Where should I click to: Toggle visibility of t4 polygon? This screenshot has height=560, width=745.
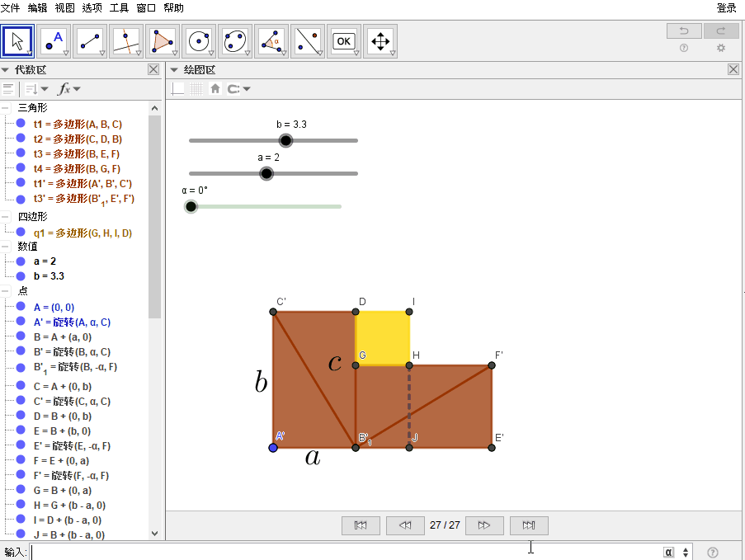tap(21, 167)
